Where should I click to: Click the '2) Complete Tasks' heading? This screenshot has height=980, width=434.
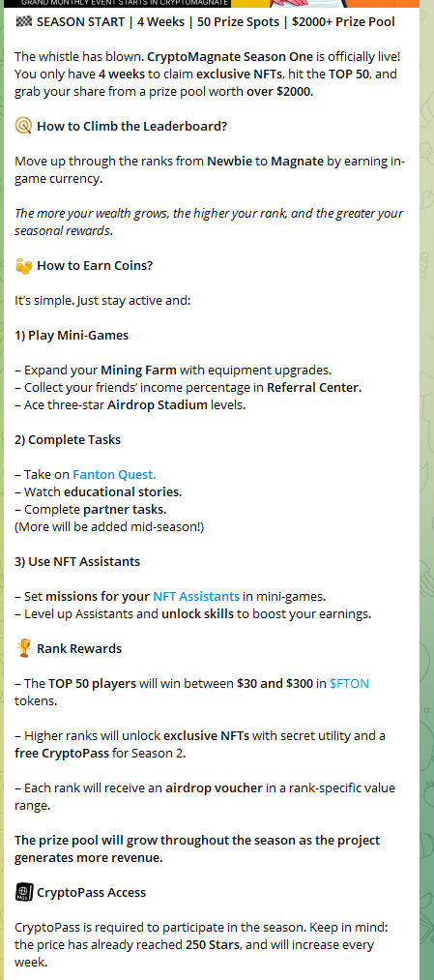68,440
